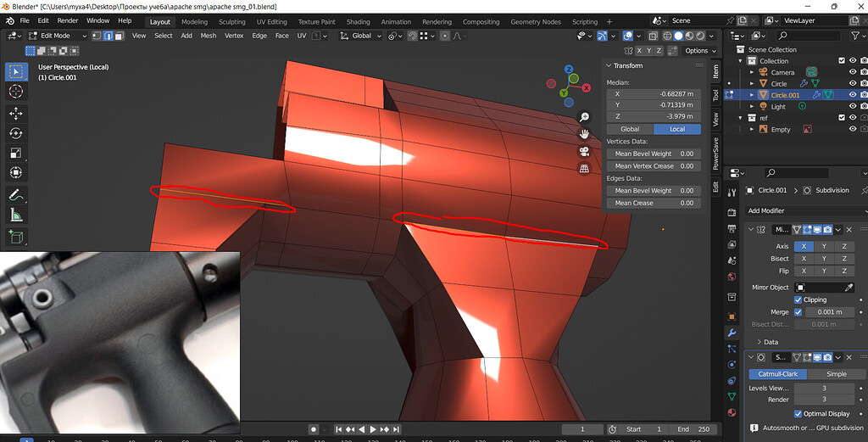Pick the Measure tool
868x442 pixels.
coord(16,215)
